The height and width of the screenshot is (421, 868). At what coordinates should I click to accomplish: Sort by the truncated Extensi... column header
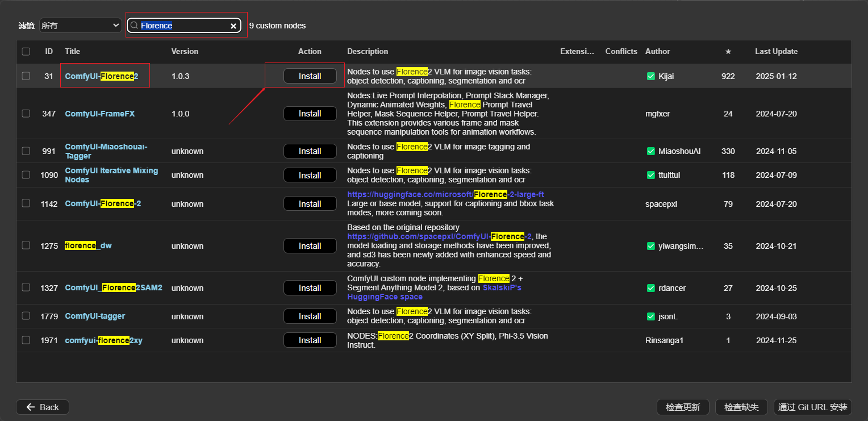click(x=577, y=51)
